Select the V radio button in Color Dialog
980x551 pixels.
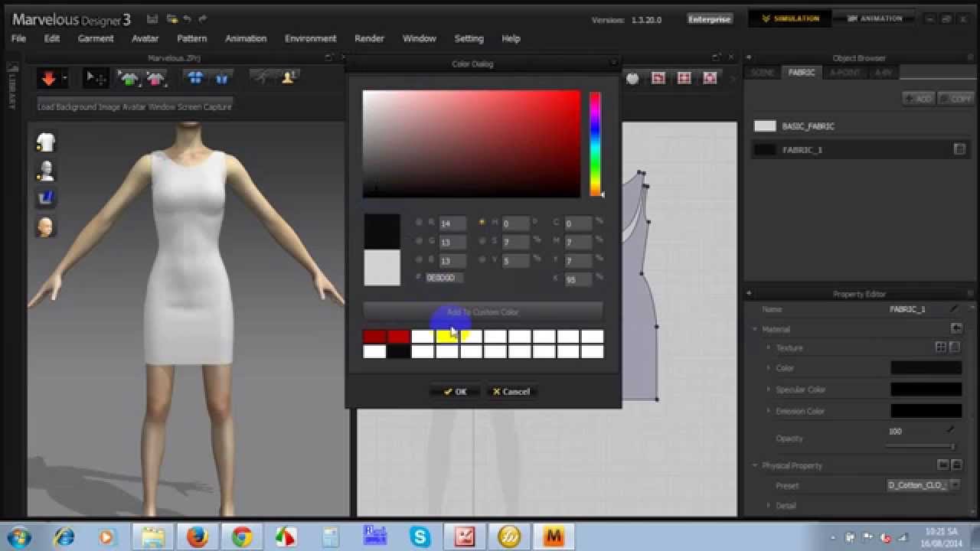(482, 260)
